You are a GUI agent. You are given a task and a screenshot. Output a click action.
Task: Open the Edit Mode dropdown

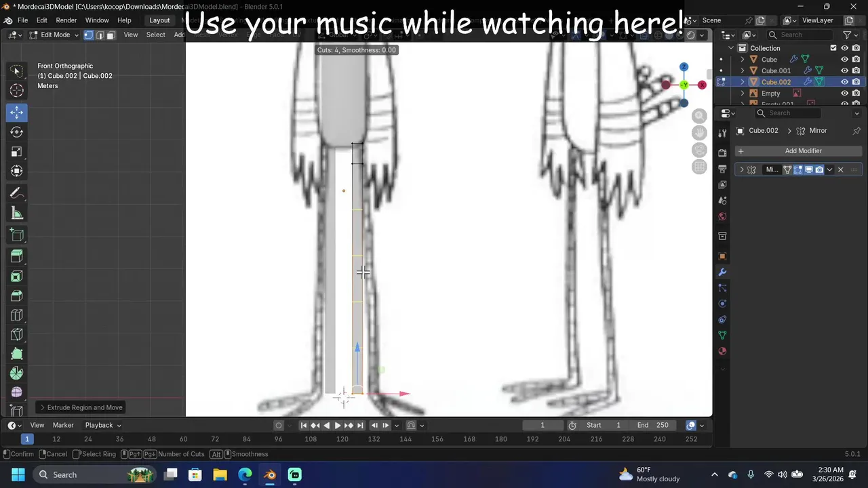pyautogui.click(x=54, y=35)
